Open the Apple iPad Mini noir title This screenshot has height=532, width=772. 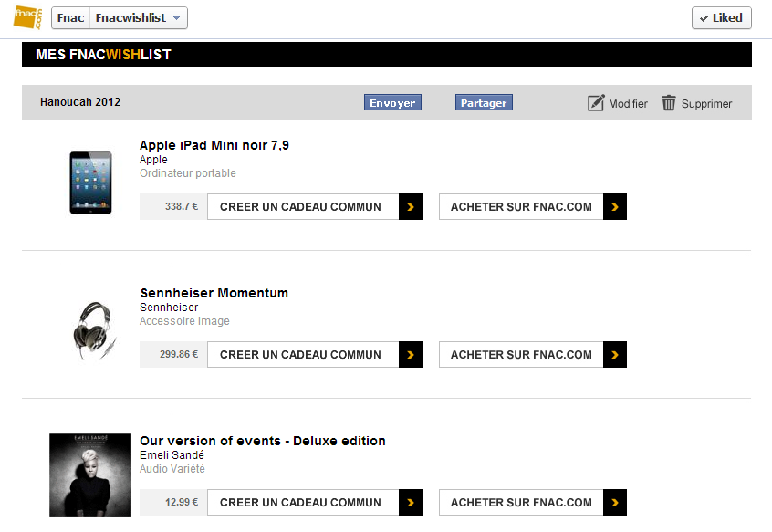point(214,145)
